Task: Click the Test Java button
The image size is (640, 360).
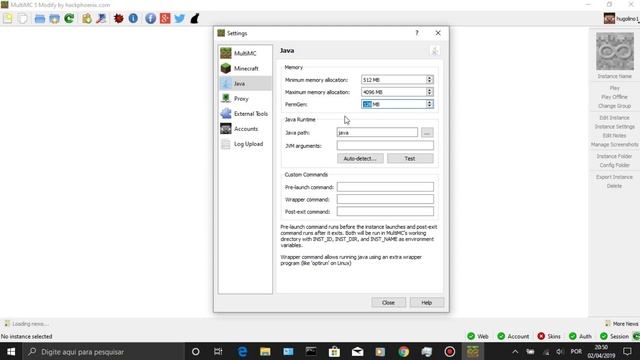Action: point(410,158)
